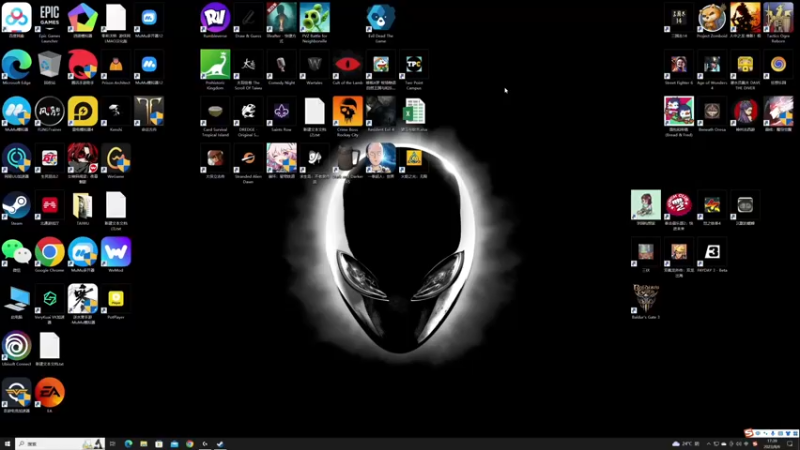
Task: Open the Recycle Bin
Action: 49,68
